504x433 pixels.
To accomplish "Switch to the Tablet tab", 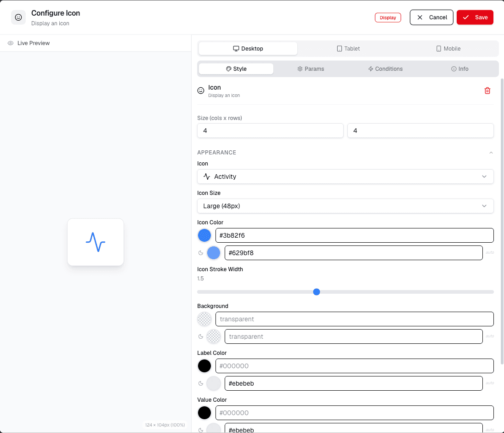I will pyautogui.click(x=348, y=49).
